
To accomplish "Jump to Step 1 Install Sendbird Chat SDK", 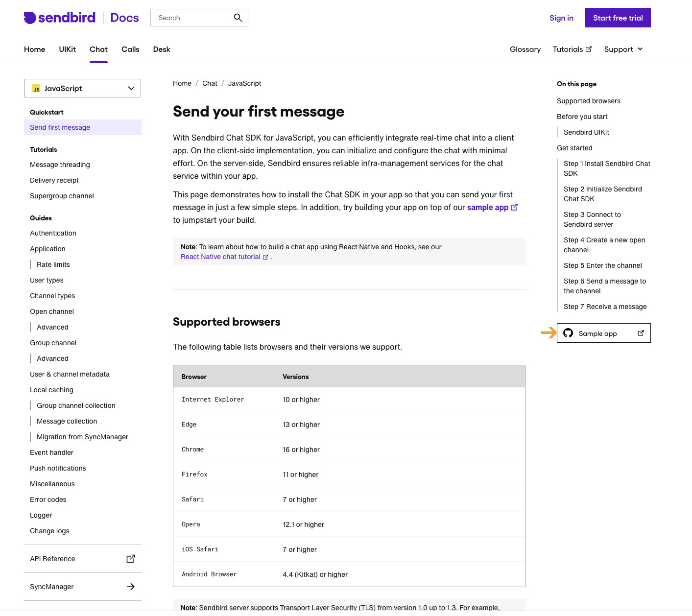I will point(607,169).
